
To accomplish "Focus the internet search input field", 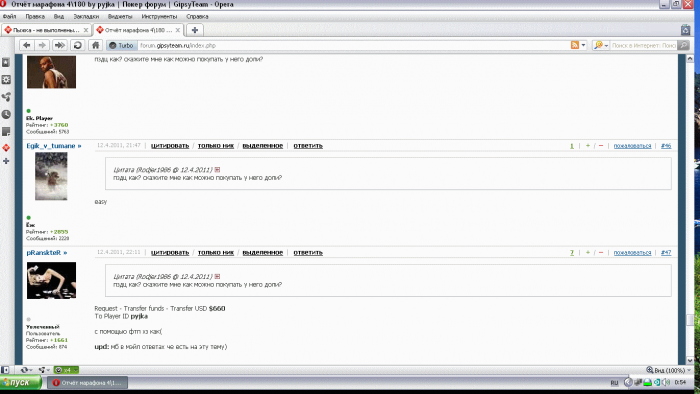I will click(643, 46).
